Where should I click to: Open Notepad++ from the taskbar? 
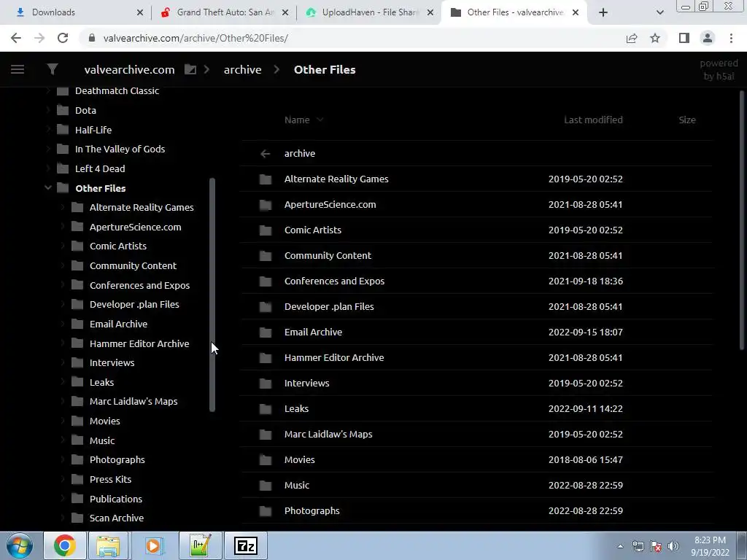[x=200, y=545]
